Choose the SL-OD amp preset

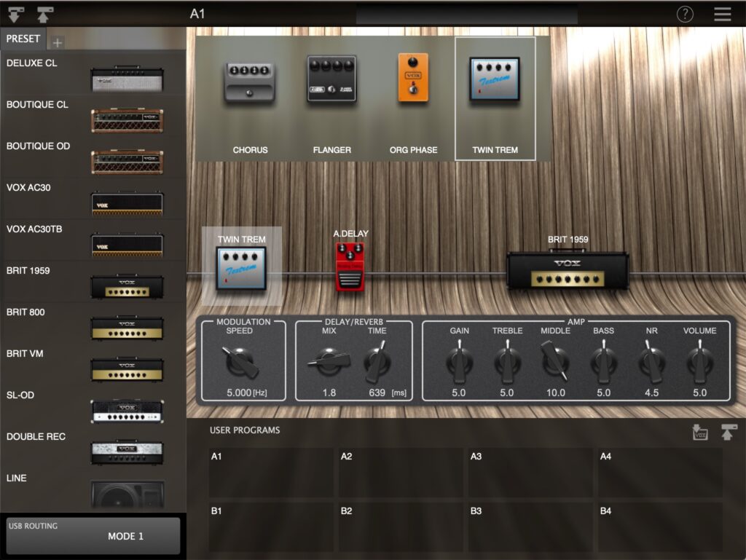(x=93, y=406)
